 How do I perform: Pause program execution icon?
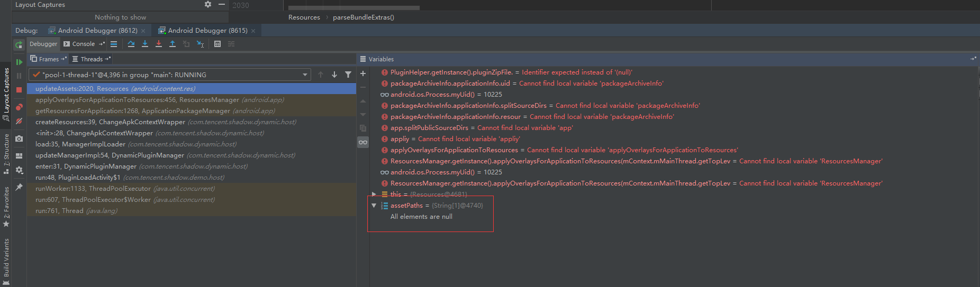19,76
